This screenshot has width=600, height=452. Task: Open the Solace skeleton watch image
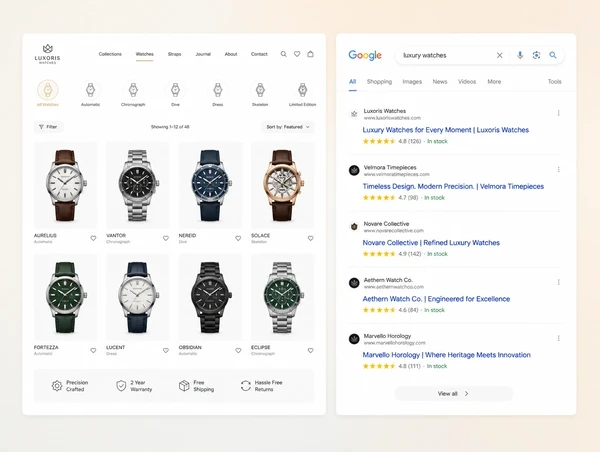point(283,185)
